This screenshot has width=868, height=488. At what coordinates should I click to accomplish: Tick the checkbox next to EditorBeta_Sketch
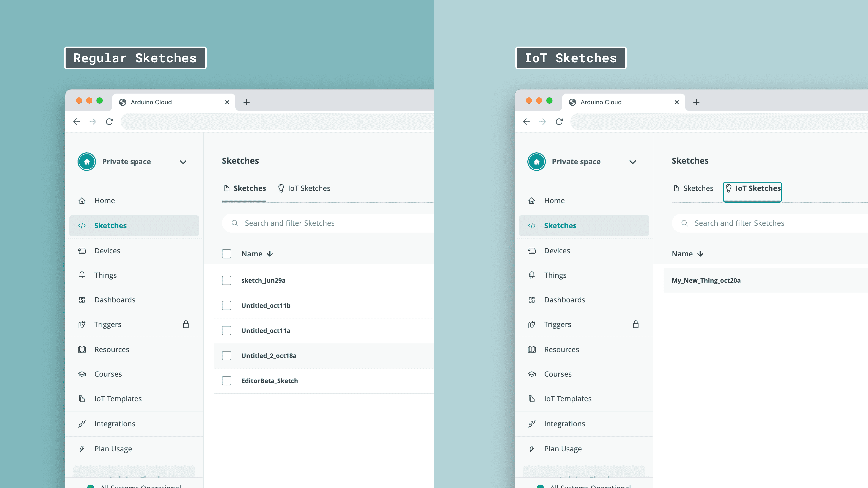pyautogui.click(x=226, y=381)
